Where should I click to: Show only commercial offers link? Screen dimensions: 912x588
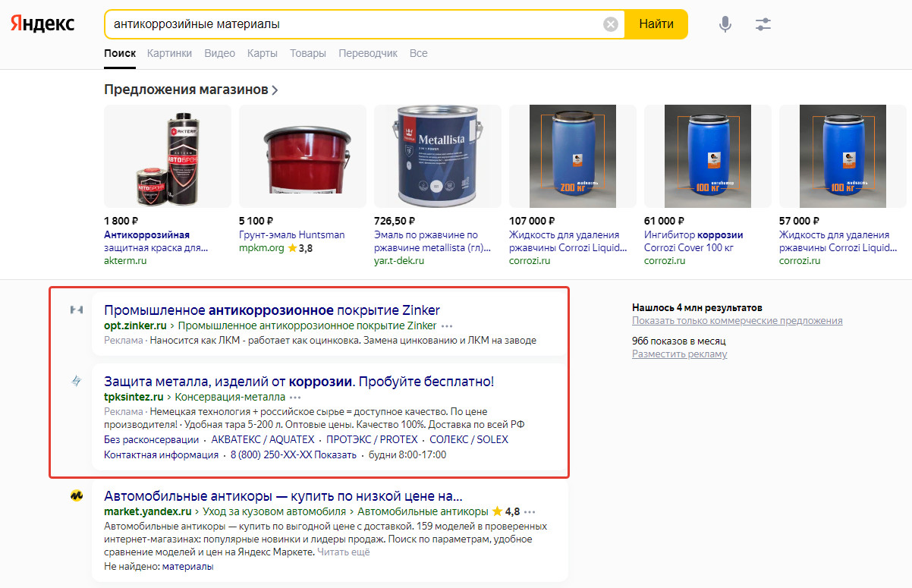[x=737, y=321]
